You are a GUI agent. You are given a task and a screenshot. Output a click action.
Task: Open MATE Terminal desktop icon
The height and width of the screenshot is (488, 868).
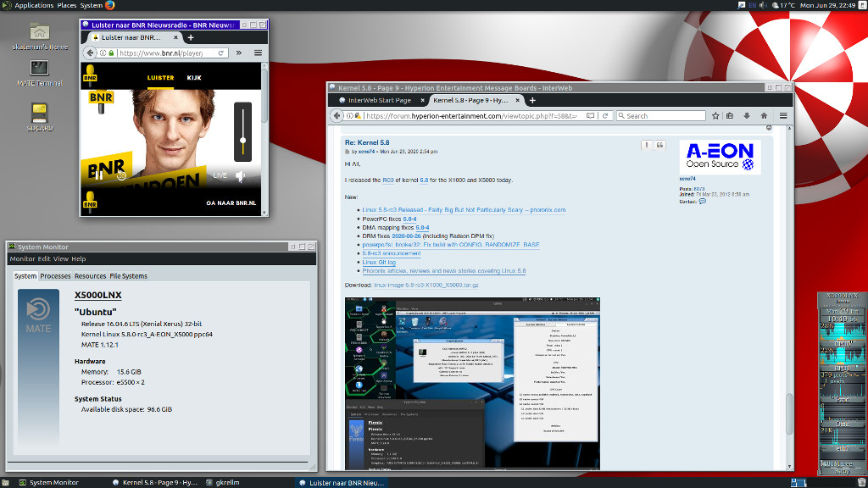39,74
